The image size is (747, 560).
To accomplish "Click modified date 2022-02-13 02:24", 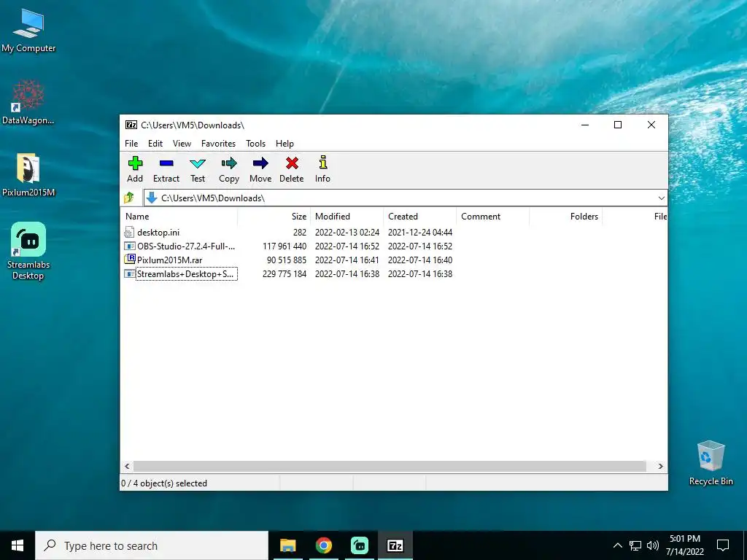I will pyautogui.click(x=347, y=233).
